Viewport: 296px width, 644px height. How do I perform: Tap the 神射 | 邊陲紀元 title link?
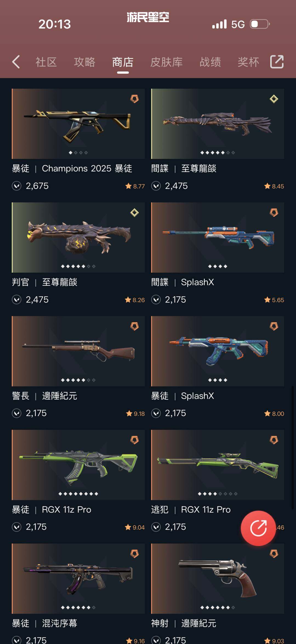[x=184, y=623]
